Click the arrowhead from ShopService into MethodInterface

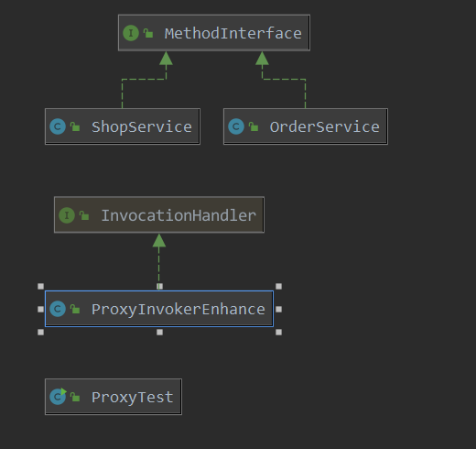166,58
